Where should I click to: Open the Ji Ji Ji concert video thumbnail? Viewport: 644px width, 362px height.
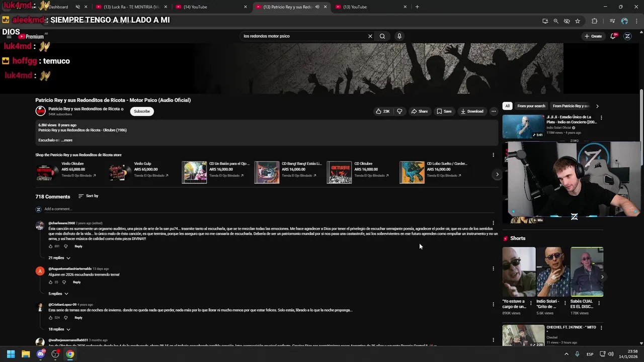coord(523,127)
